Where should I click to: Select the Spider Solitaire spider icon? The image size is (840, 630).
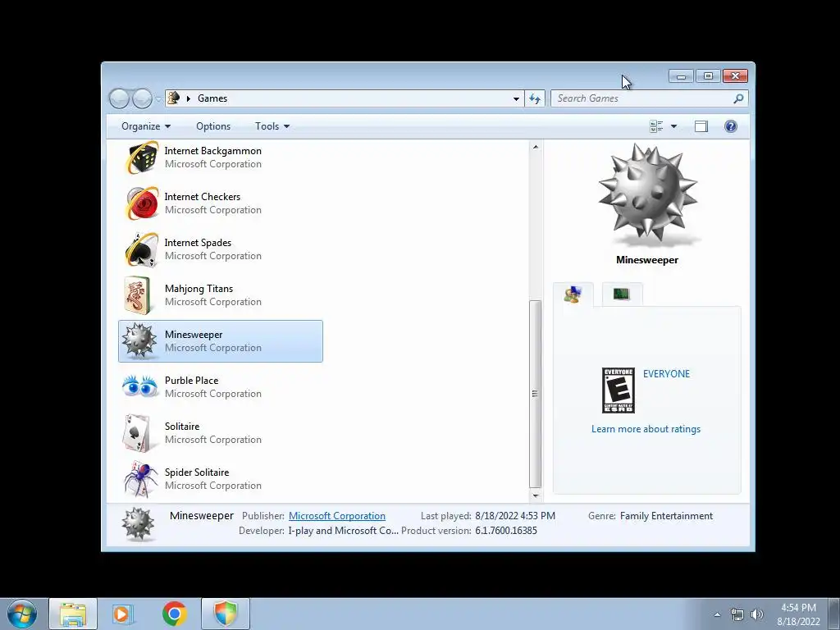141,478
